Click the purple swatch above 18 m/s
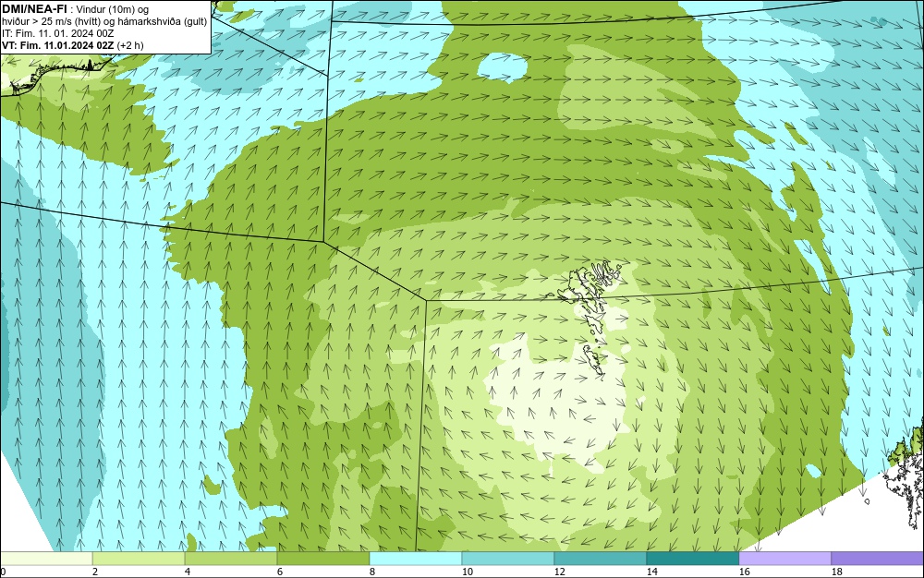924x578 pixels. pyautogui.click(x=878, y=559)
